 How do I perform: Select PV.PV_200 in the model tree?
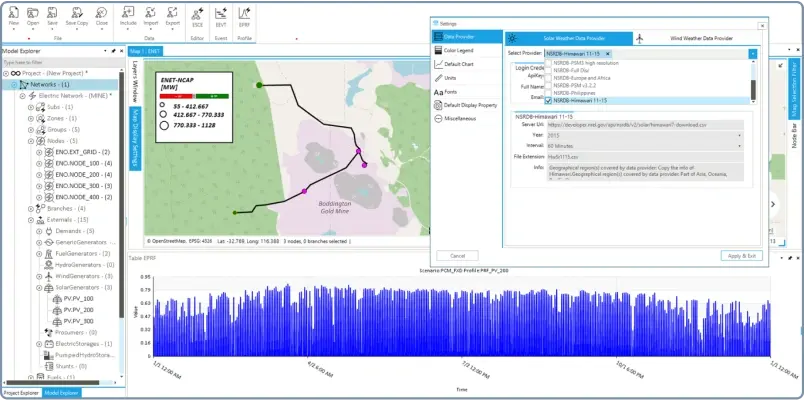tap(78, 310)
